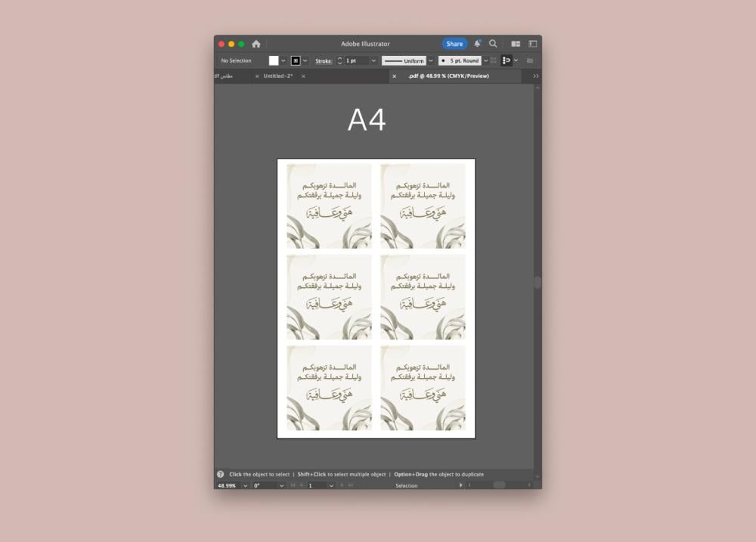Open the control bar list menu icon
The height and width of the screenshot is (542, 756).
tap(530, 60)
